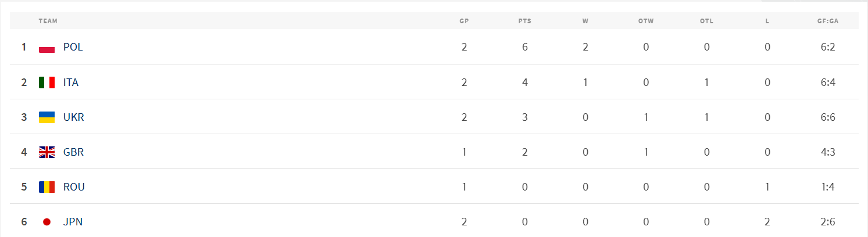Image resolution: width=868 pixels, height=237 pixels.
Task: Open the GBR team link
Action: 74,152
